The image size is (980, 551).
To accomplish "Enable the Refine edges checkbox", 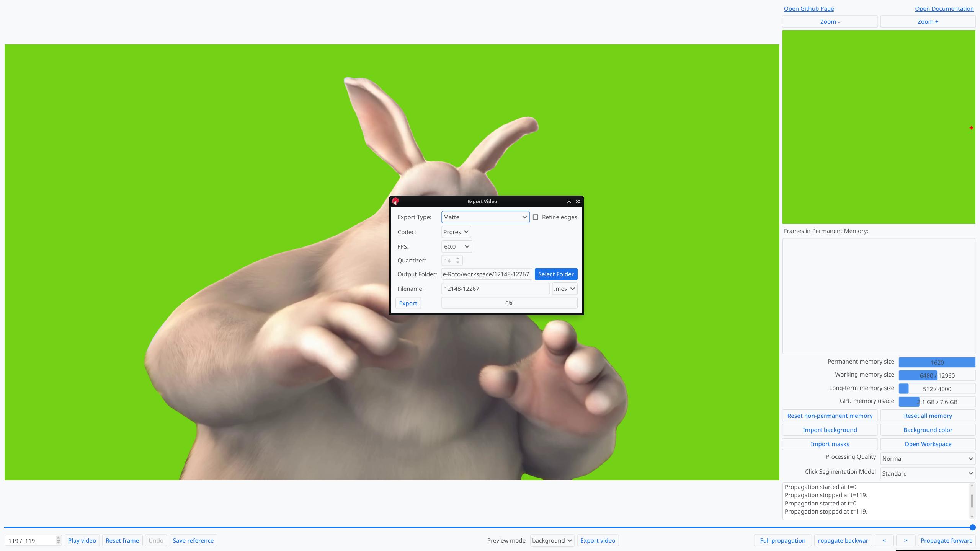I will [536, 217].
